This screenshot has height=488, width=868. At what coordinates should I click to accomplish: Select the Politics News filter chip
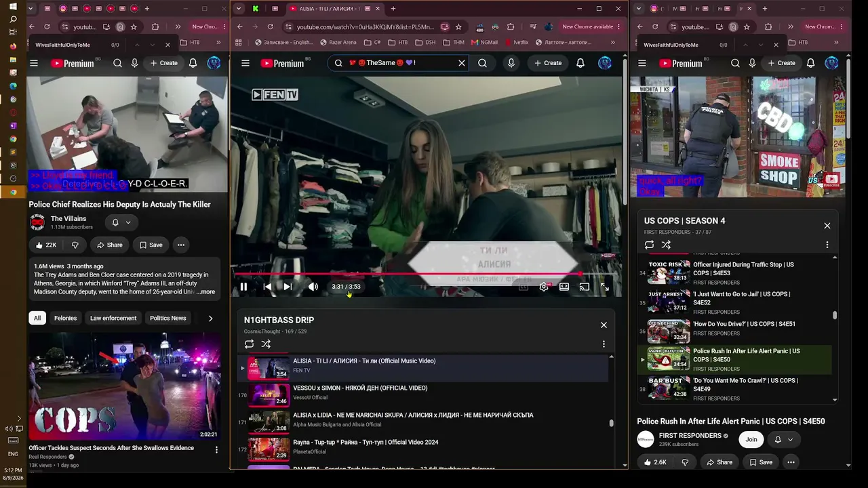click(167, 318)
